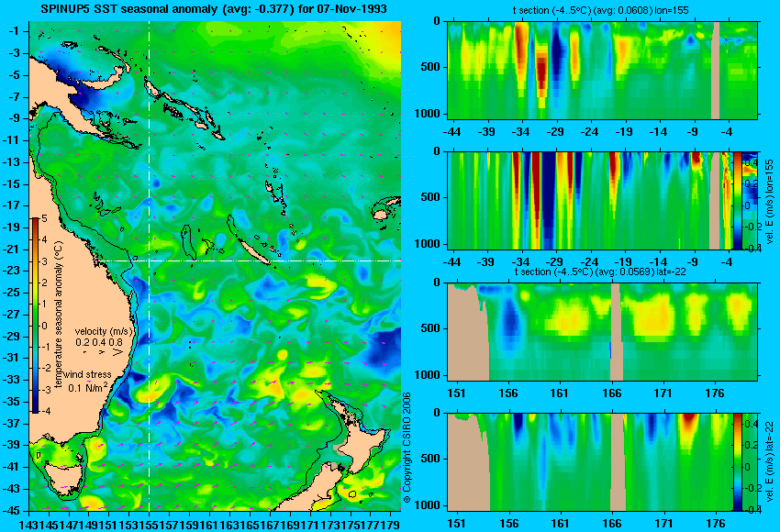780x532 pixels.
Task: Click the tan seafloor block in lat=-22 temperature section
Action: (x=468, y=332)
